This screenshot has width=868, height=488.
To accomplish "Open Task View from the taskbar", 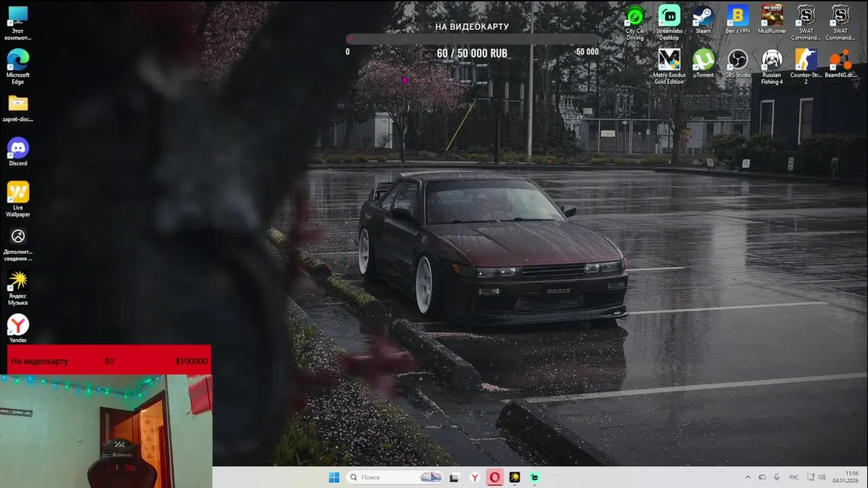I will (x=454, y=477).
